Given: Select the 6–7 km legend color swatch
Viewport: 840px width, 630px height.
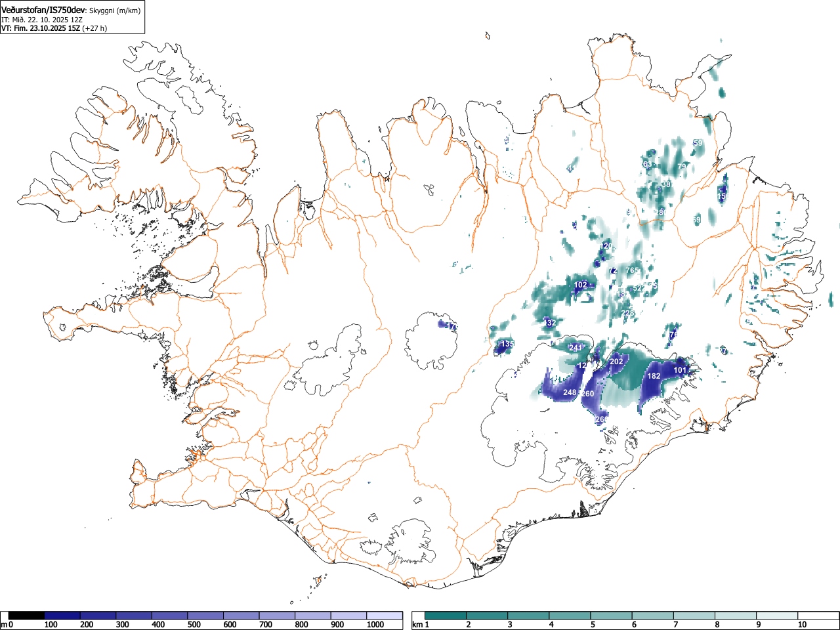Looking at the screenshot, I should pos(653,616).
